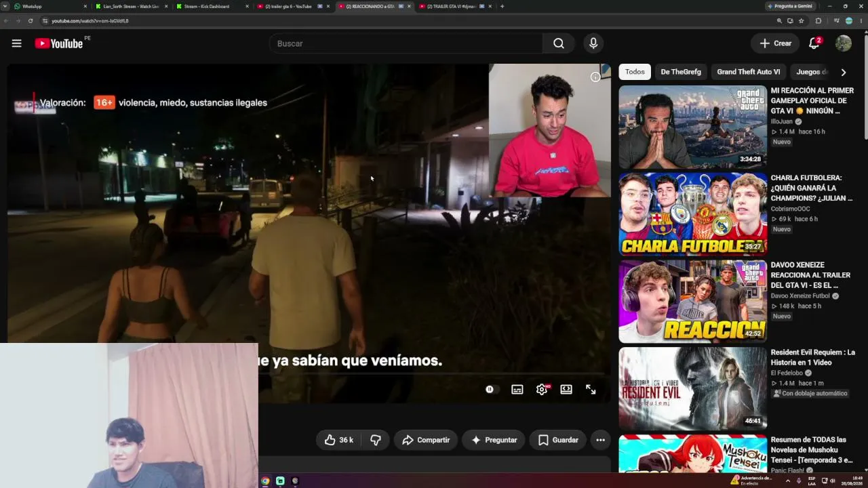
Task: Open the microphone tray icon
Action: [x=799, y=481]
